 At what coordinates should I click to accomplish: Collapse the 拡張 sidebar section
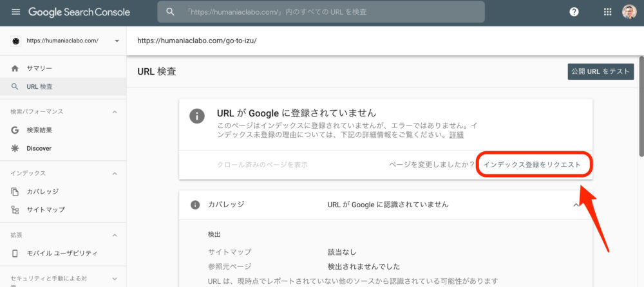coord(115,236)
